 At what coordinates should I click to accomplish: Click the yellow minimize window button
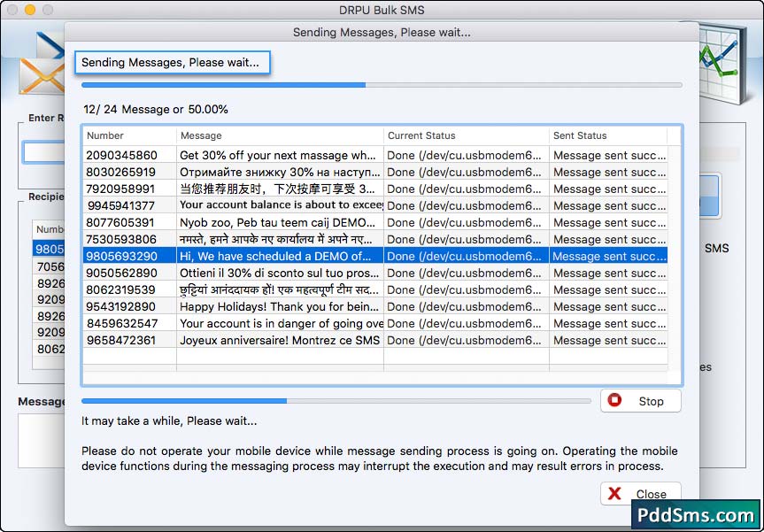[30, 10]
